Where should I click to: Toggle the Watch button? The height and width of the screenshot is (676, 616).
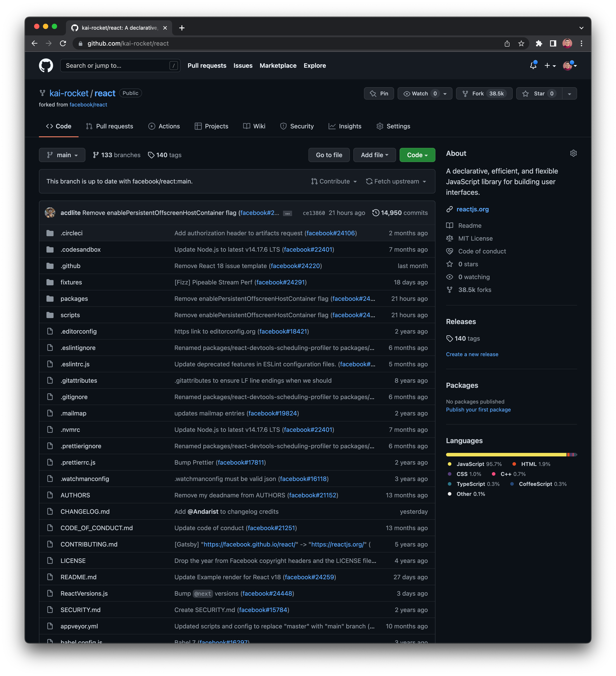(420, 94)
